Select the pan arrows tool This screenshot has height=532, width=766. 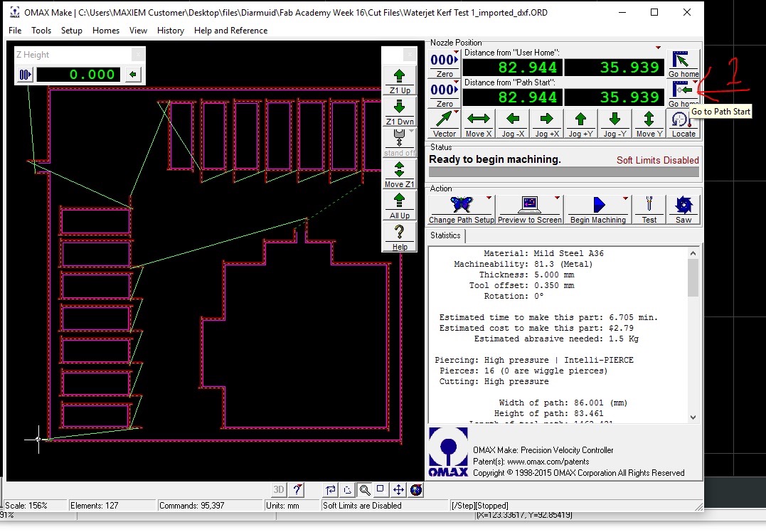398,489
